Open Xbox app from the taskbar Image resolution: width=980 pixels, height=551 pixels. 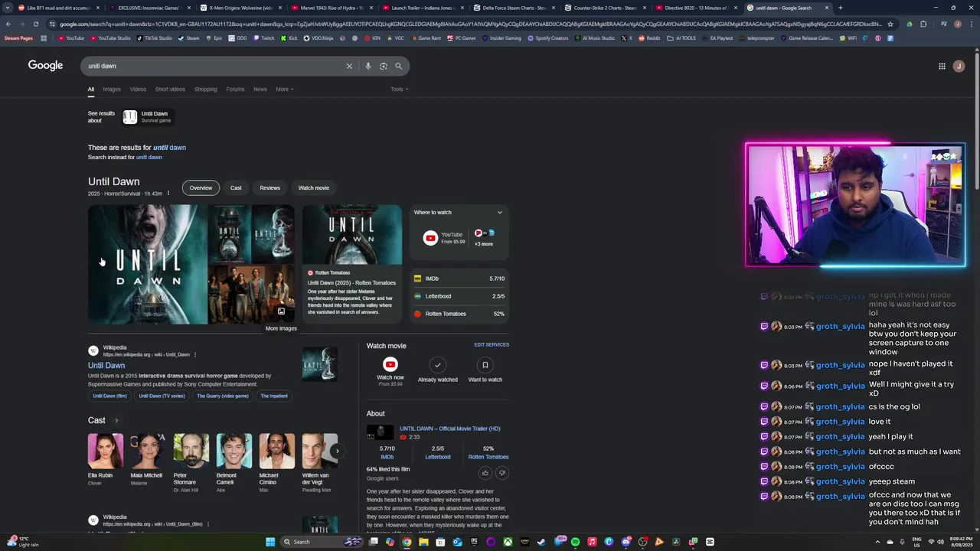508,542
